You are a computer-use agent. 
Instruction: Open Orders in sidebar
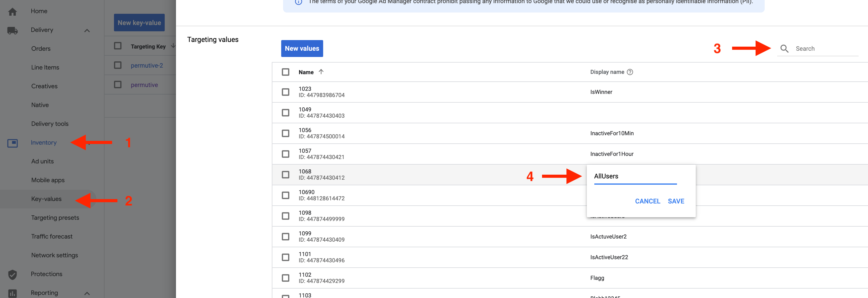[41, 49]
